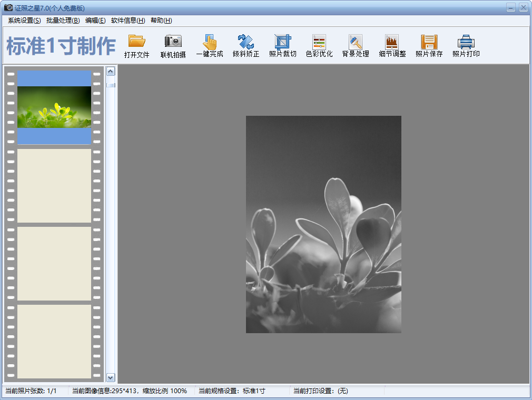Select the green plant film thumbnail

click(x=54, y=107)
